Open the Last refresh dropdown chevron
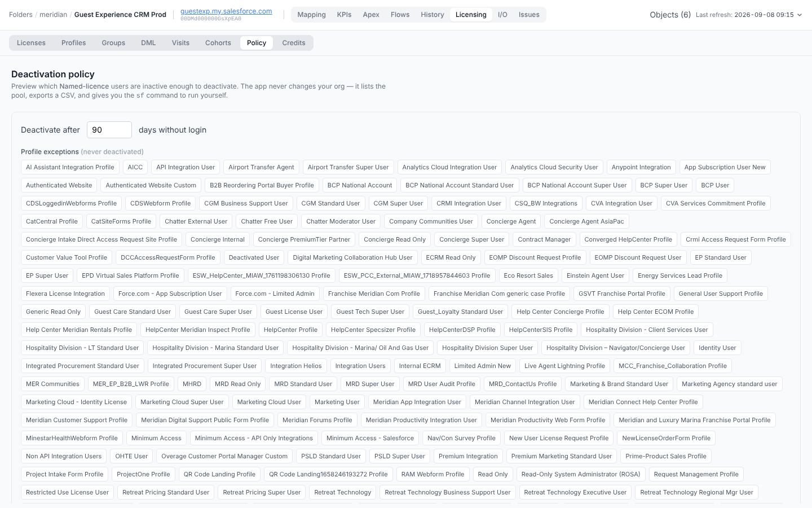The width and height of the screenshot is (812, 508). [799, 15]
